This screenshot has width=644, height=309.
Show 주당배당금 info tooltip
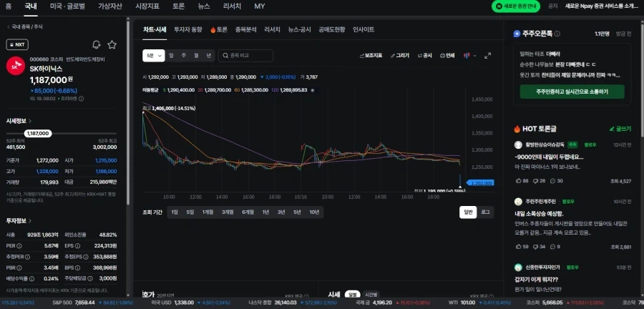[89, 279]
